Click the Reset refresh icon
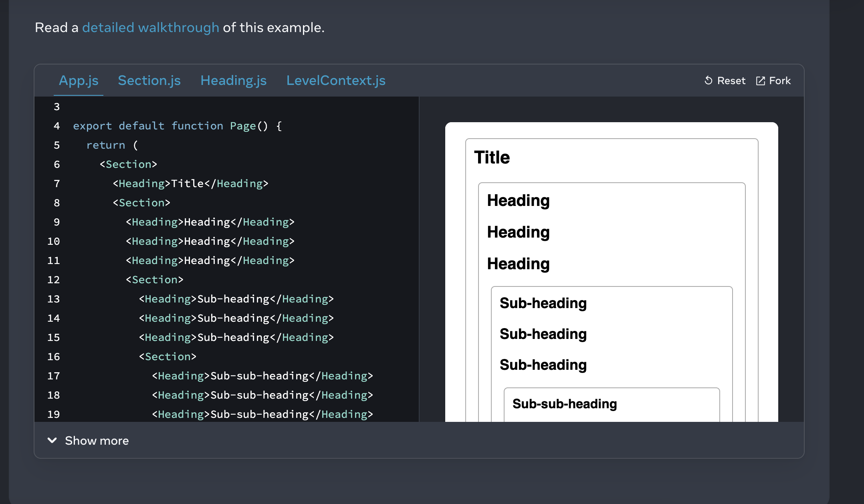 708,81
